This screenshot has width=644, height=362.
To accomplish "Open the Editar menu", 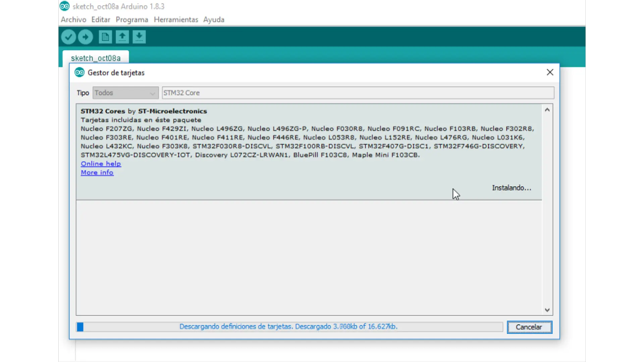I will (101, 19).
